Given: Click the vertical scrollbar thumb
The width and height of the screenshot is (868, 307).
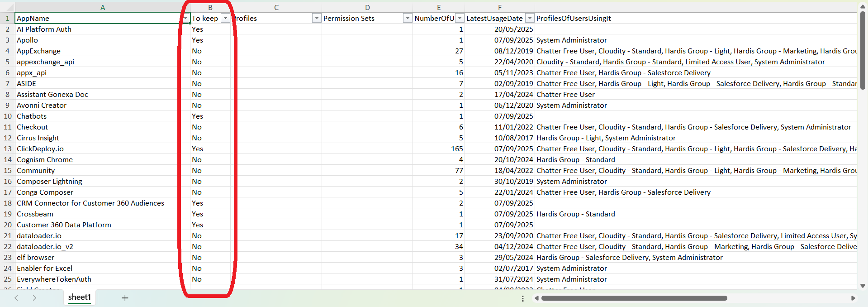Looking at the screenshot, I should pyautogui.click(x=863, y=50).
